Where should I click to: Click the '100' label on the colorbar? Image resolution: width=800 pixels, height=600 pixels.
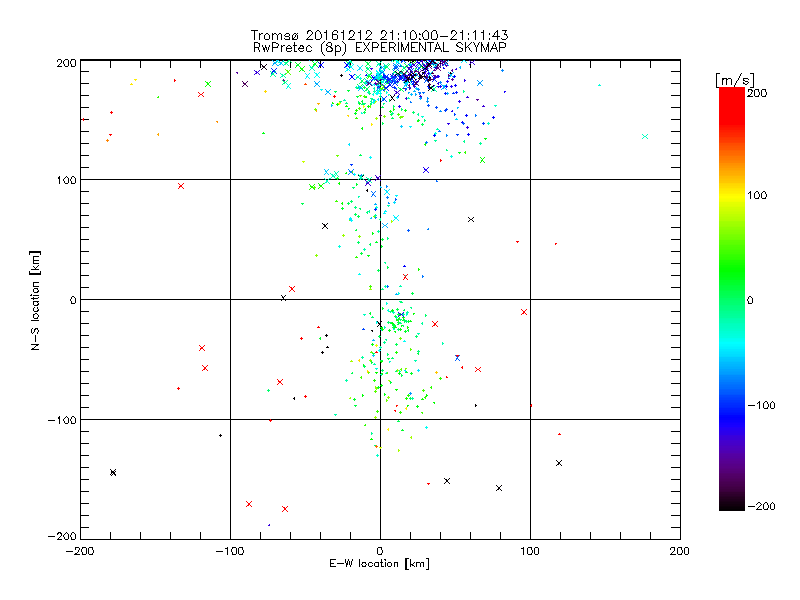coord(757,195)
